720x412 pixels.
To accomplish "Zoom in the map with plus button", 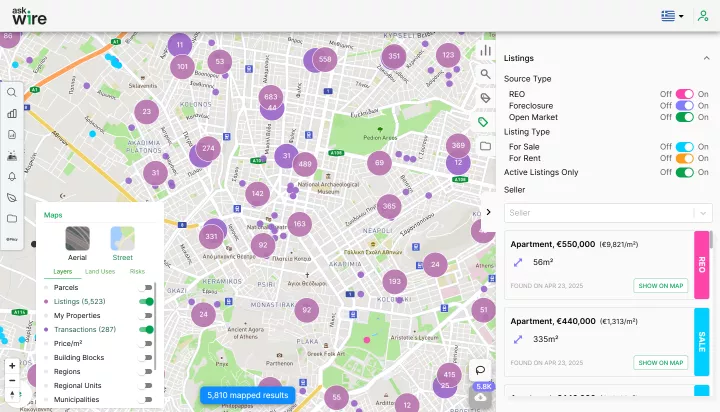I will click(12, 365).
